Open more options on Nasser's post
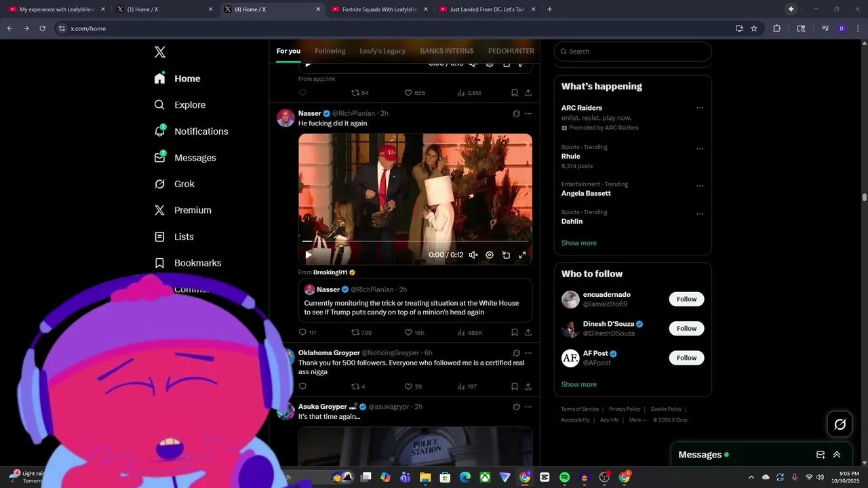 528,114
